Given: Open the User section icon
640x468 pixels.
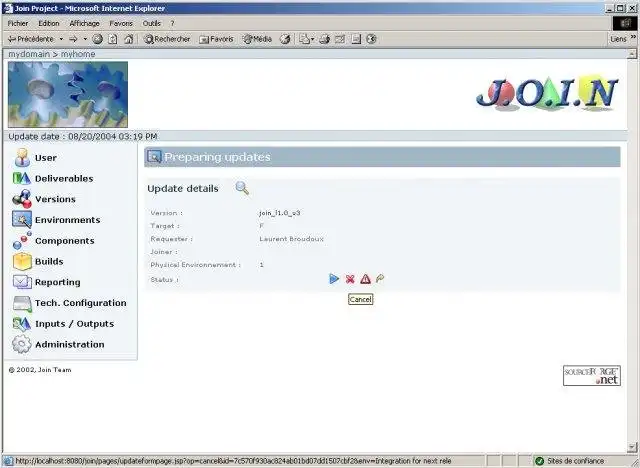Looking at the screenshot, I should (22, 157).
